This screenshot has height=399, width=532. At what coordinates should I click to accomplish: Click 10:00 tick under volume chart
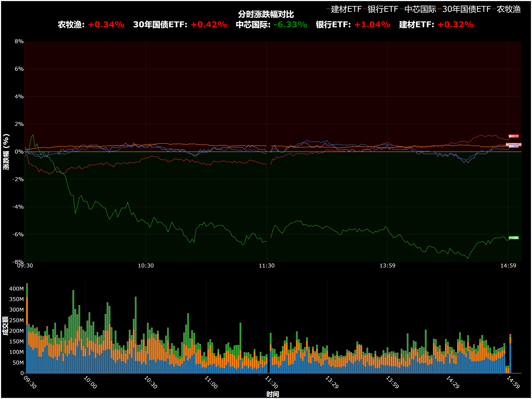click(x=90, y=382)
